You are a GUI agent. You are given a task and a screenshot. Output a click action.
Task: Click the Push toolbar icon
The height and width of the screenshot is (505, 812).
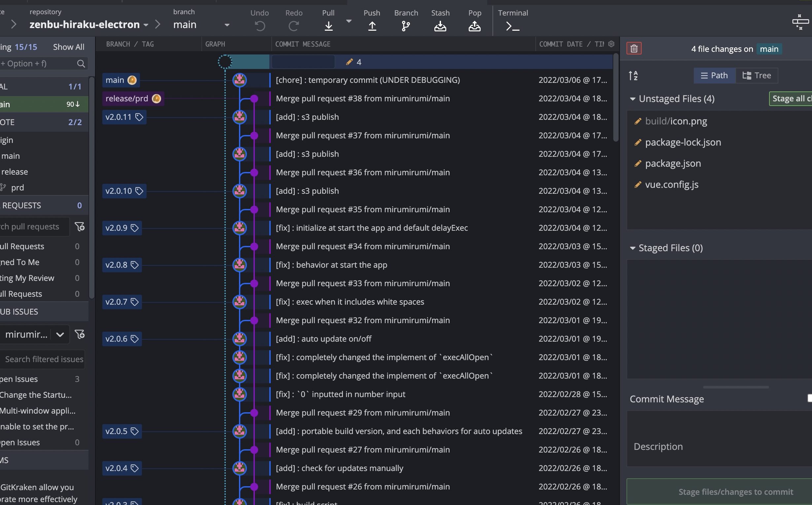click(372, 26)
